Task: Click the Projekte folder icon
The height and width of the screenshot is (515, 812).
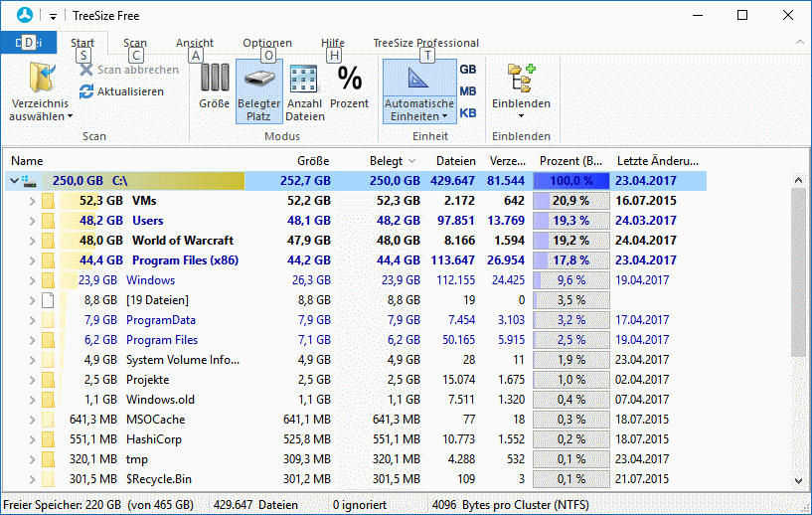Action: [x=48, y=380]
